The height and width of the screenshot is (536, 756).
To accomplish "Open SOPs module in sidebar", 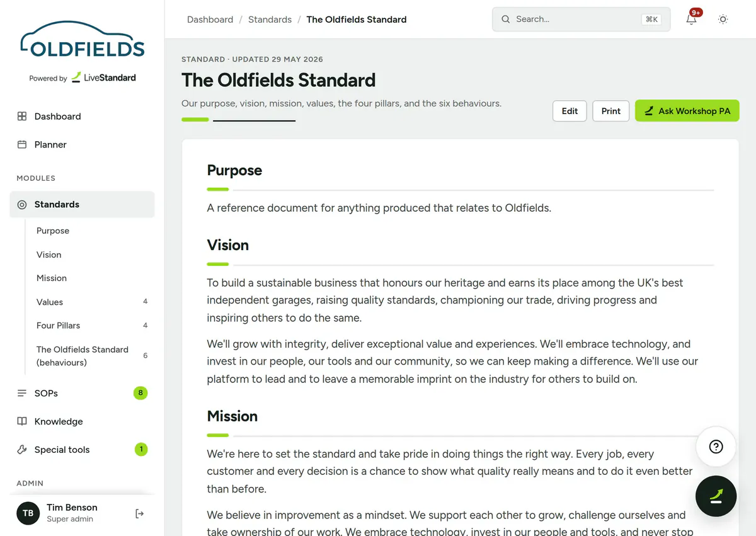I will [x=82, y=393].
